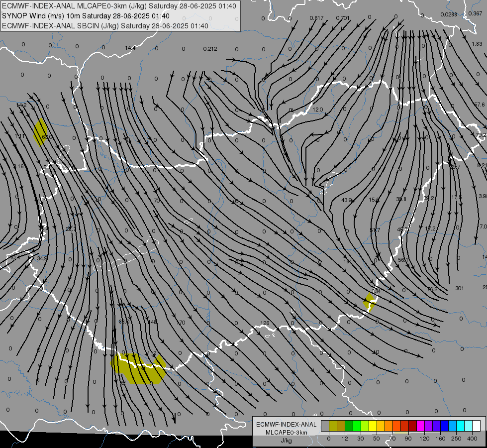487x448 pixels.
Task: Click the legend tick label 120
Action: click(x=425, y=439)
